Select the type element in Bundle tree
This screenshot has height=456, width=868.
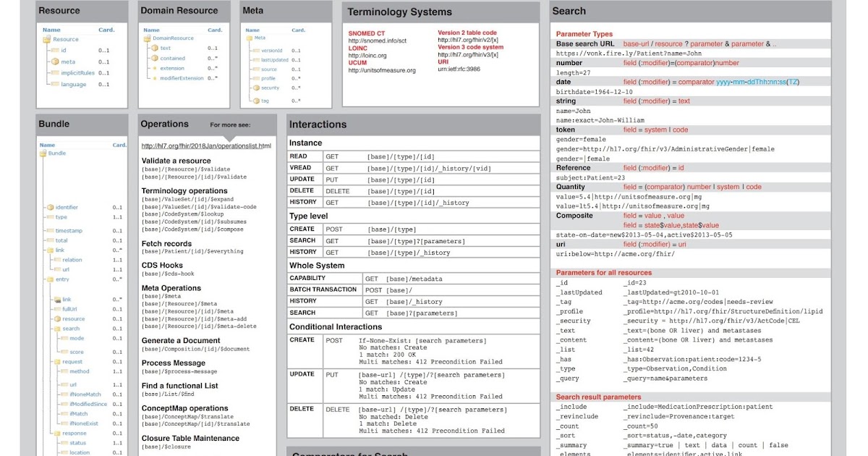pyautogui.click(x=61, y=217)
